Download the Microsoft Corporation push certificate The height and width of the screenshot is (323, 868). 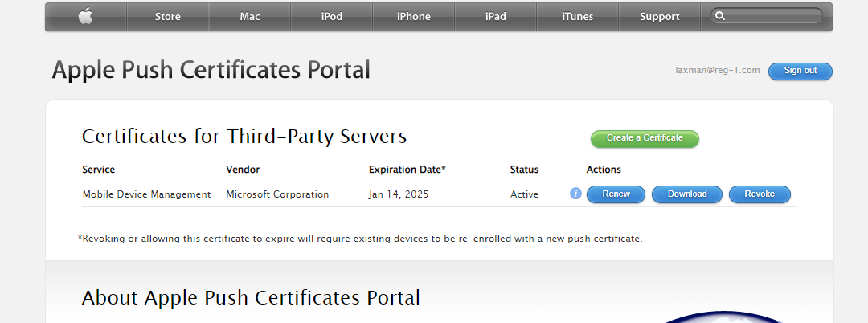tap(687, 194)
